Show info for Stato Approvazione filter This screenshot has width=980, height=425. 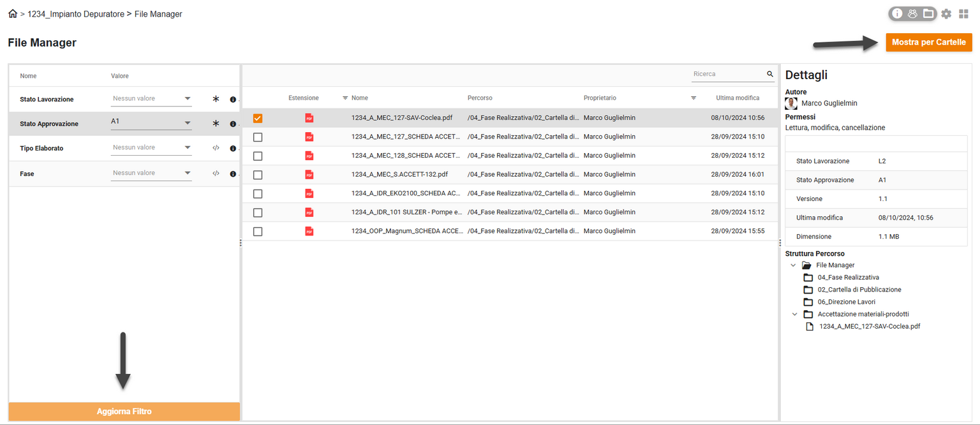[233, 124]
